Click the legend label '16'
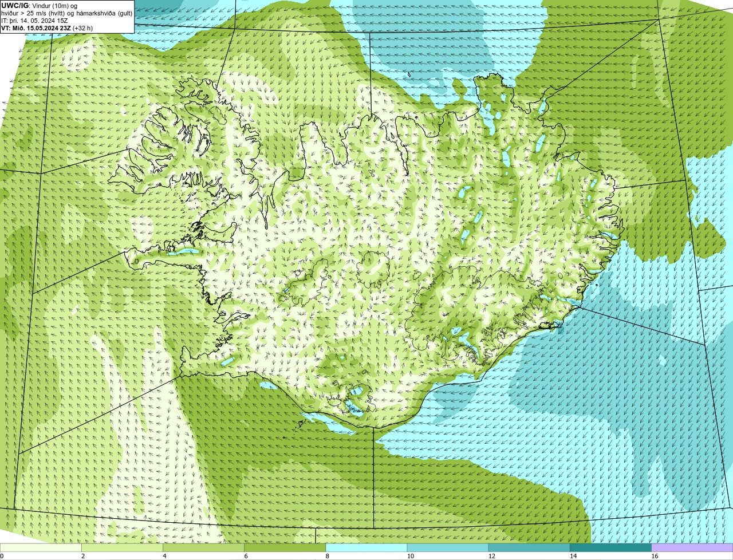Screen dimensions: 733x560 655,556
